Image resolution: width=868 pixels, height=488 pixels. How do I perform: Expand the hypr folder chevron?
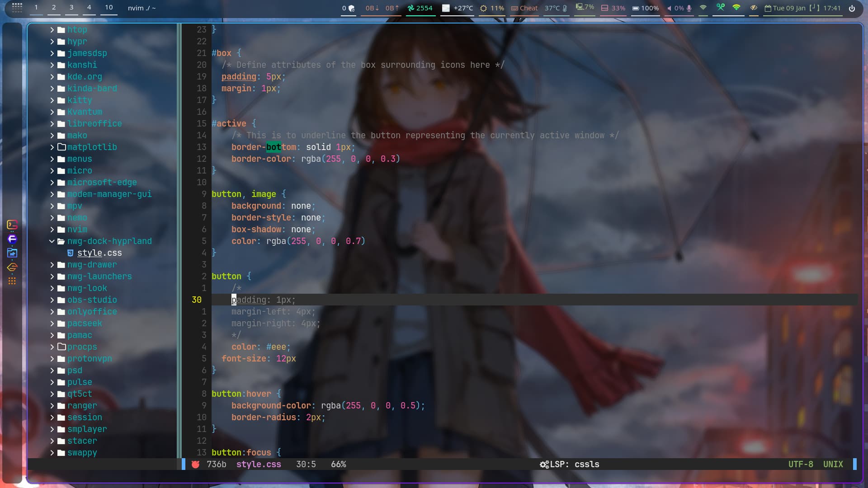(x=52, y=41)
